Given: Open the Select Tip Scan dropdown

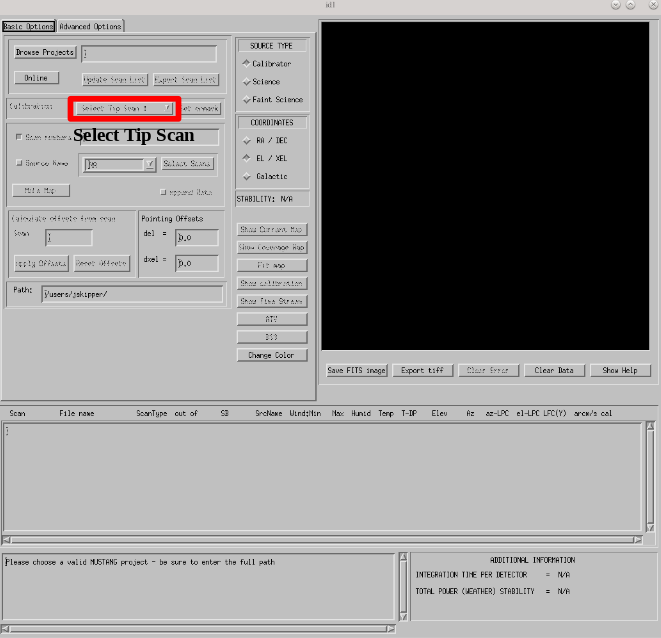Looking at the screenshot, I should pyautogui.click(x=124, y=108).
